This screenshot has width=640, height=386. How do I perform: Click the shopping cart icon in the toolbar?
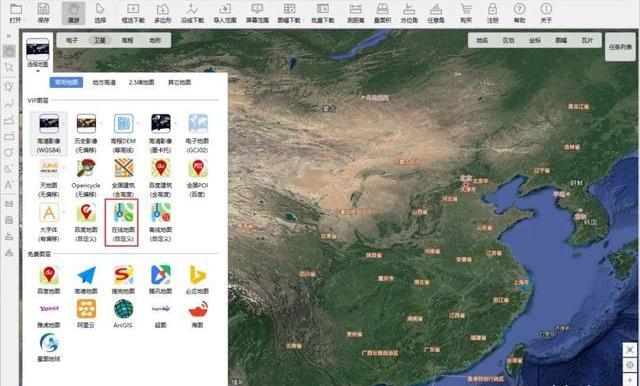coord(466,13)
